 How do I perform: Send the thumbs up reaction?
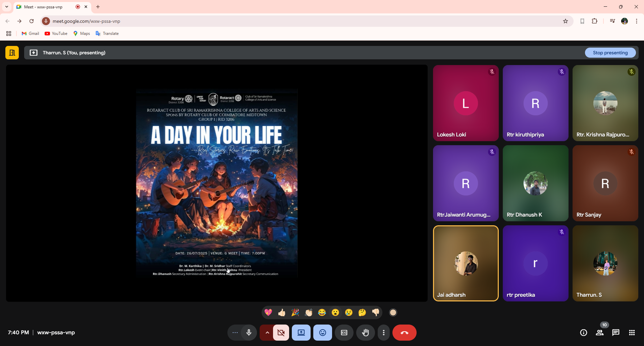[282, 312]
